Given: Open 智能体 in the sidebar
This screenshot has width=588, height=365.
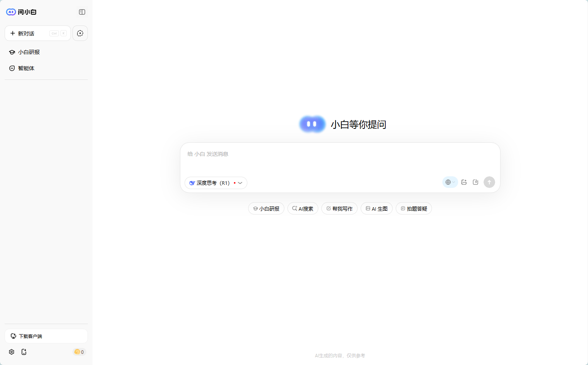Looking at the screenshot, I should [x=26, y=68].
